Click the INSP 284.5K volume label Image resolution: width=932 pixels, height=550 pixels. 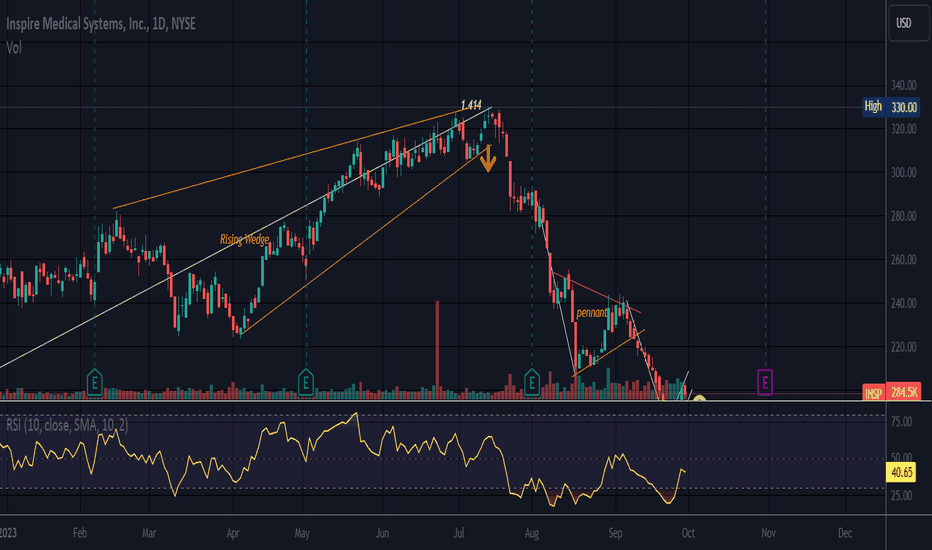(x=892, y=392)
